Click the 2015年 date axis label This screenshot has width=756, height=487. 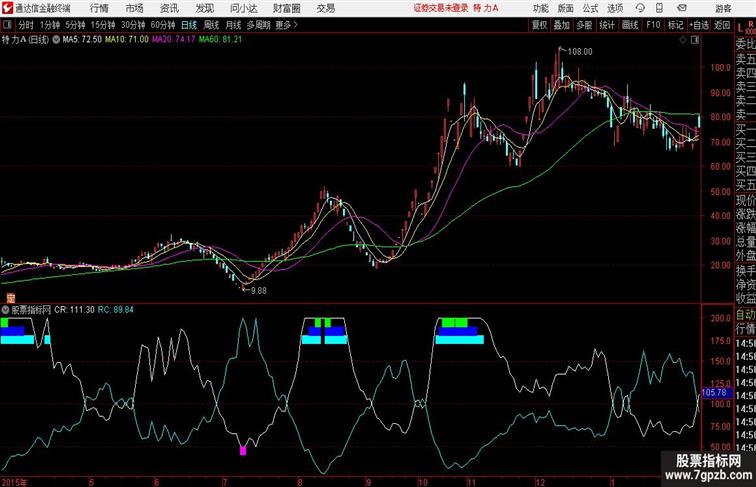[x=14, y=482]
